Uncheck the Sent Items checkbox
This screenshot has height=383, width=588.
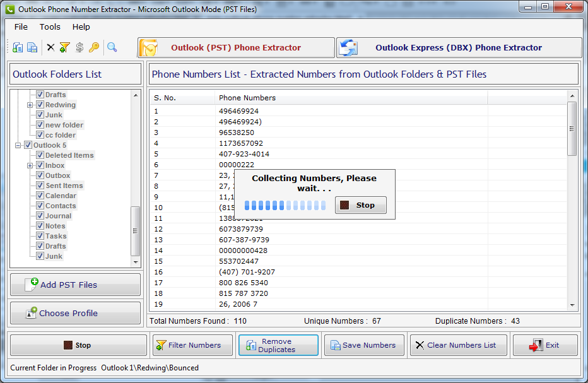tap(40, 186)
